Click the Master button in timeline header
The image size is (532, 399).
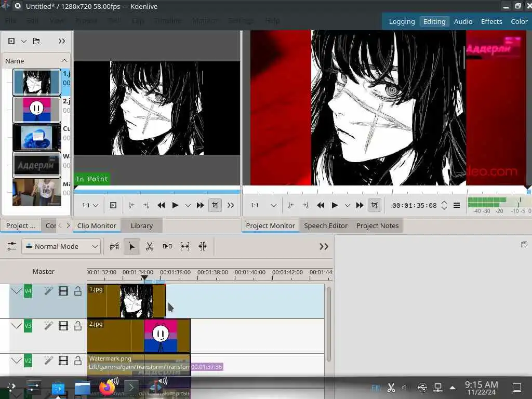pos(44,271)
